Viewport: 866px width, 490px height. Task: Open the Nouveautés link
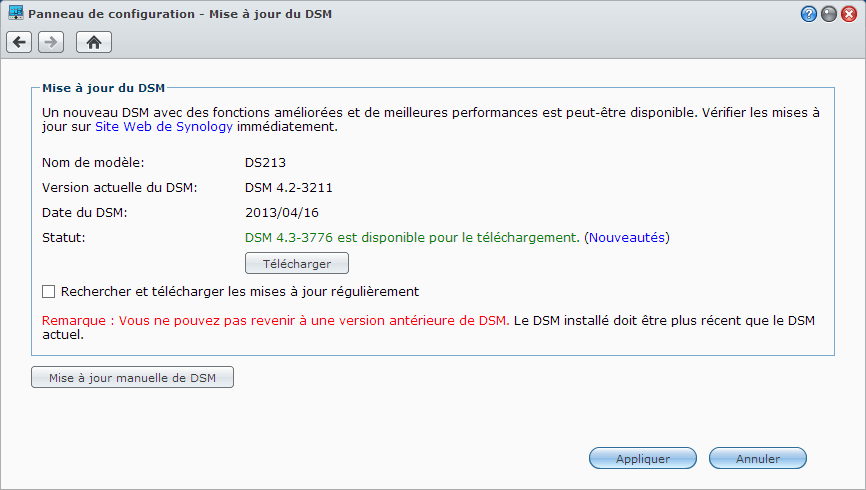pos(627,238)
